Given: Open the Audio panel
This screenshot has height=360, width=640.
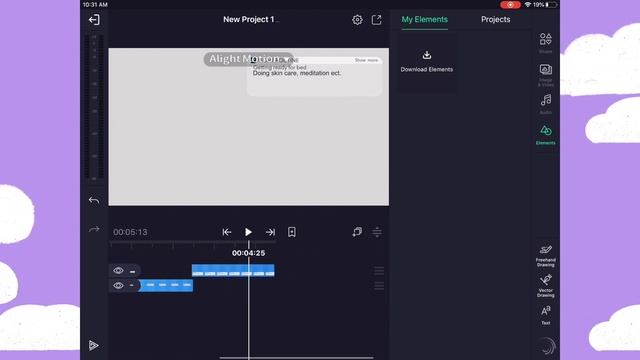Looking at the screenshot, I should 546,104.
